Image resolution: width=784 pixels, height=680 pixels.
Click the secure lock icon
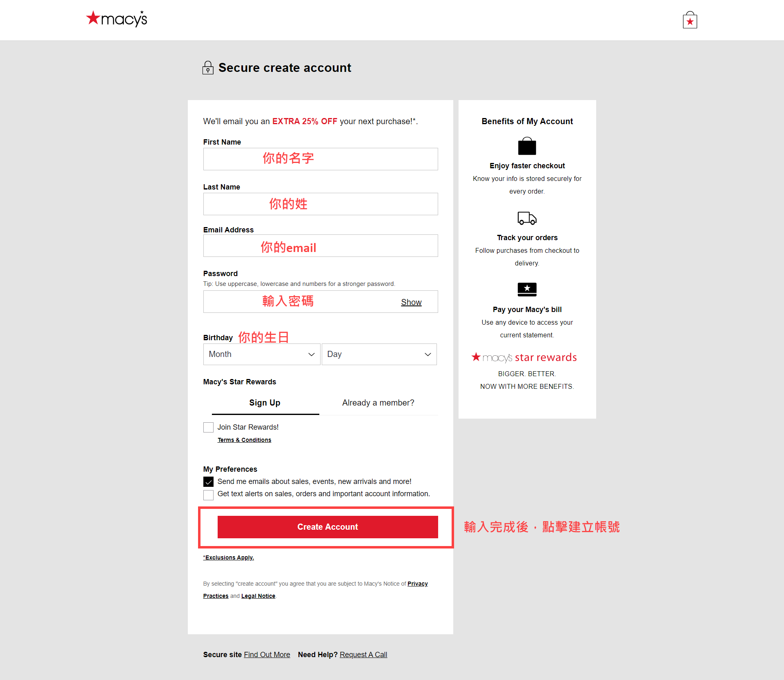coord(208,68)
